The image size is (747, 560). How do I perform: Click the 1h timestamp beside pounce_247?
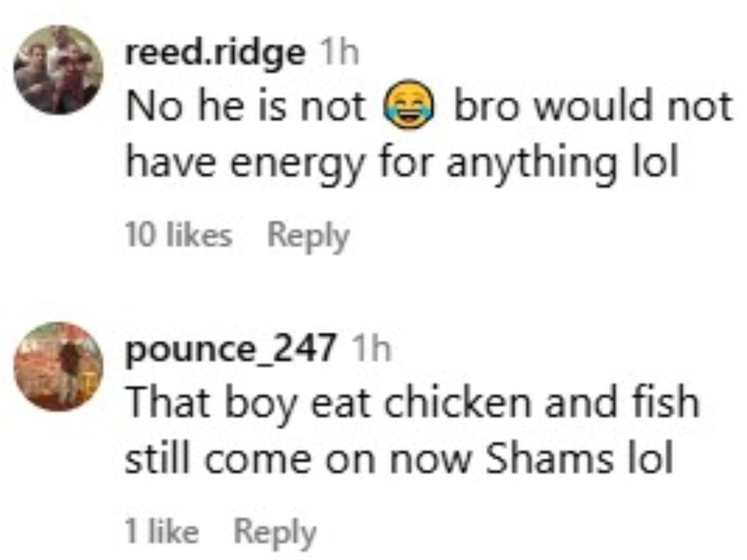pos(371,348)
